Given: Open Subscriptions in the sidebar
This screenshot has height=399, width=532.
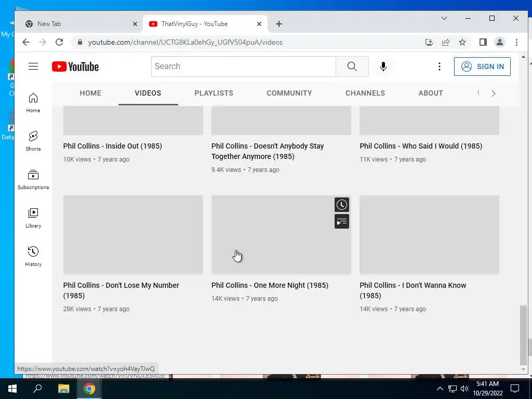Looking at the screenshot, I should pyautogui.click(x=33, y=179).
